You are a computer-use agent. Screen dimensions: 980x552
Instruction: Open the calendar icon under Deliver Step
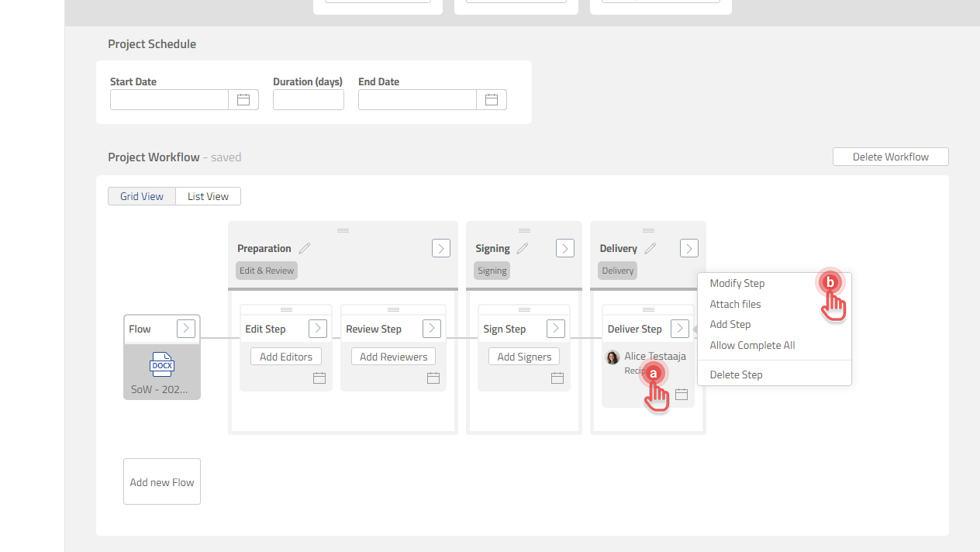(x=681, y=394)
